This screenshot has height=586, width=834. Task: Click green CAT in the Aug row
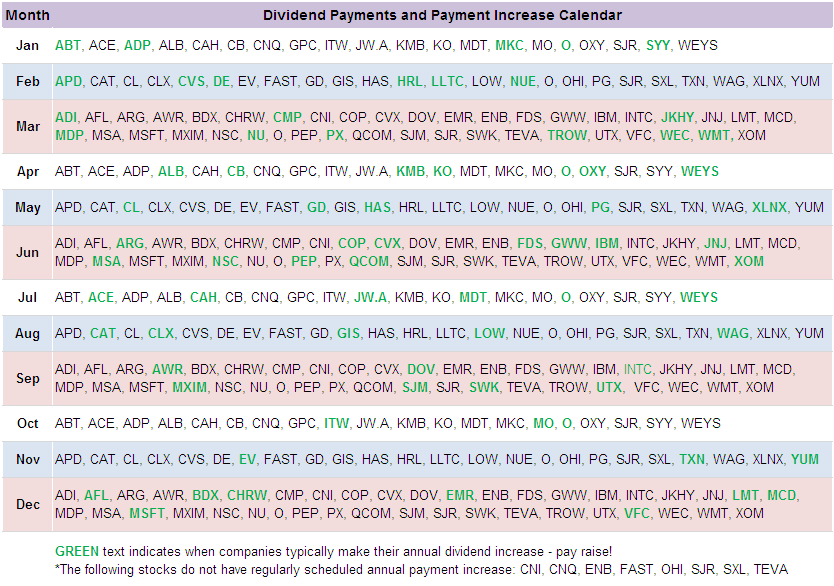(103, 333)
